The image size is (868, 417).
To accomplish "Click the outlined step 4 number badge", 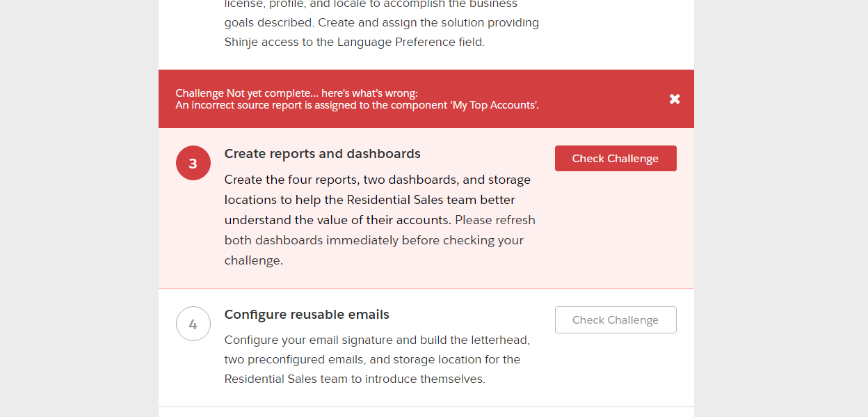I will click(x=193, y=324).
